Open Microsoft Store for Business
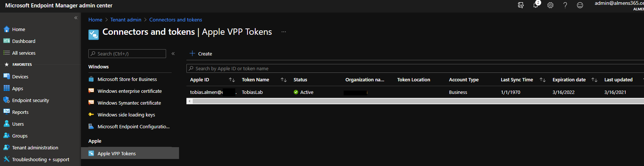This screenshot has height=166, width=644. tap(127, 79)
